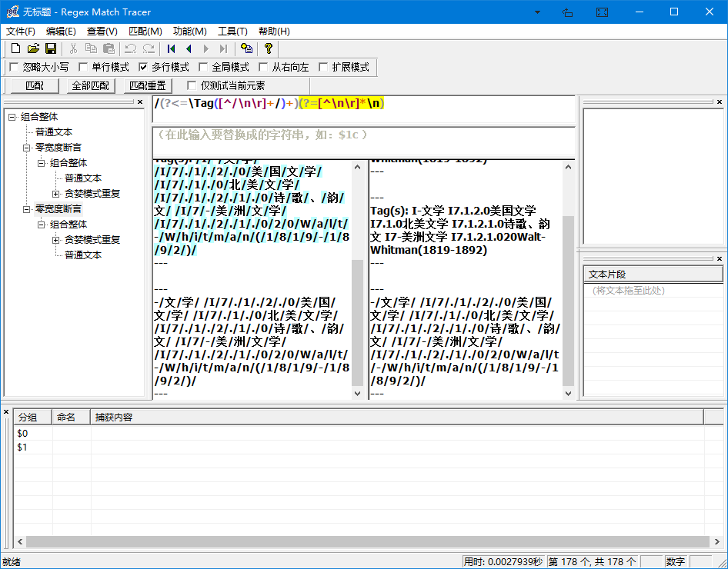Viewport: 728px width, 569px height.
Task: Open help with the question mark icon
Action: coord(268,48)
